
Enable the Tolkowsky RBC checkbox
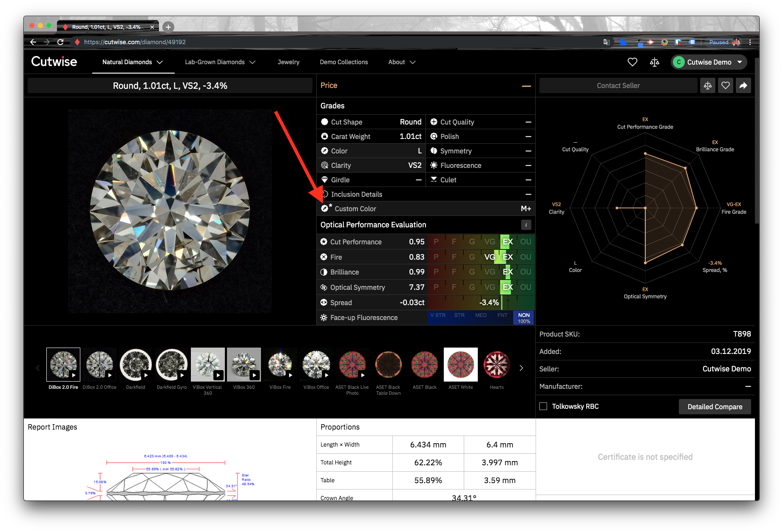tap(543, 406)
